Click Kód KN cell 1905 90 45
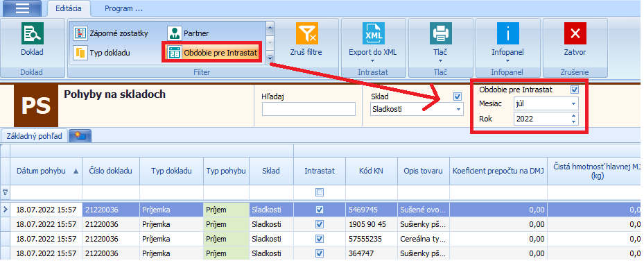Screen dimensions: 644x261 pyautogui.click(x=372, y=224)
